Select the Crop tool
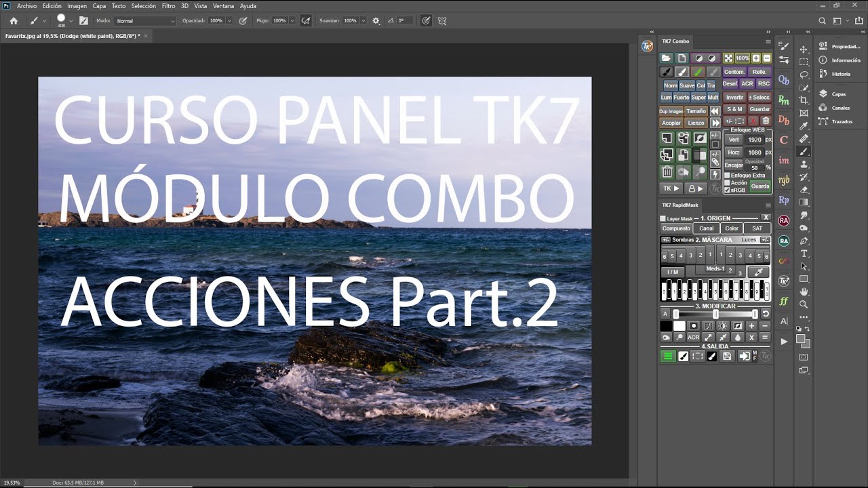This screenshot has width=868, height=488. [804, 100]
